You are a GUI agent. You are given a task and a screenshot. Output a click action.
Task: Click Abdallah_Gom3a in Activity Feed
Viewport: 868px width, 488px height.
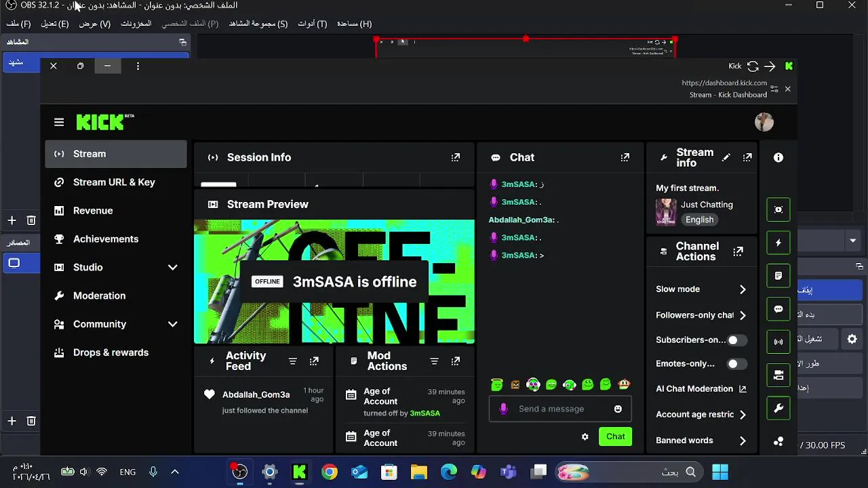256,394
